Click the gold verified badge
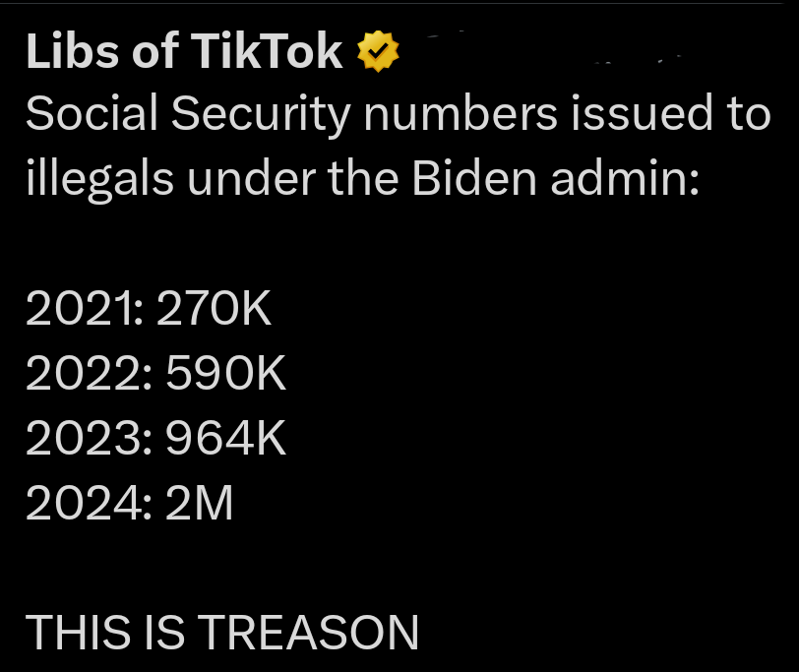 click(378, 52)
